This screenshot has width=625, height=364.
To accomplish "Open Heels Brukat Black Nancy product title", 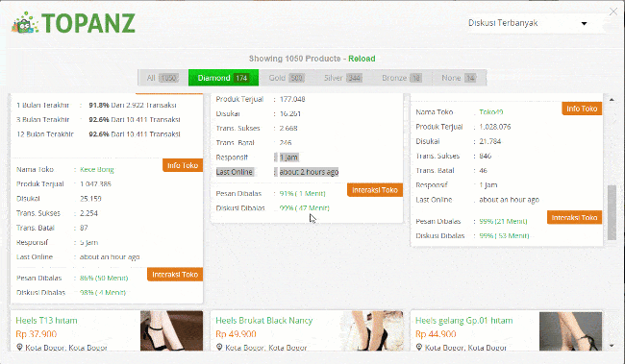I will tap(263, 320).
